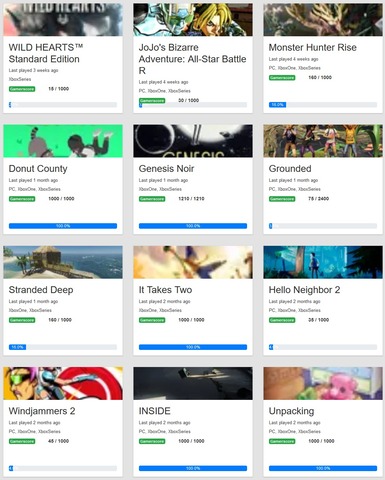
Task: Click the Gamerscore badge on Unpacking card
Action: point(282,441)
